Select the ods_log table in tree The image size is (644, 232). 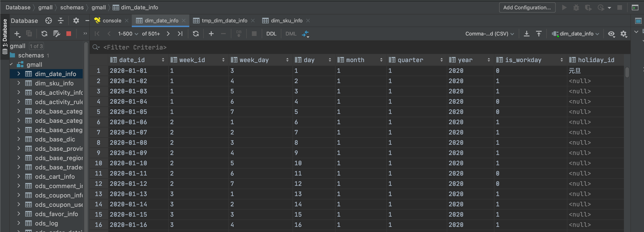point(46,223)
